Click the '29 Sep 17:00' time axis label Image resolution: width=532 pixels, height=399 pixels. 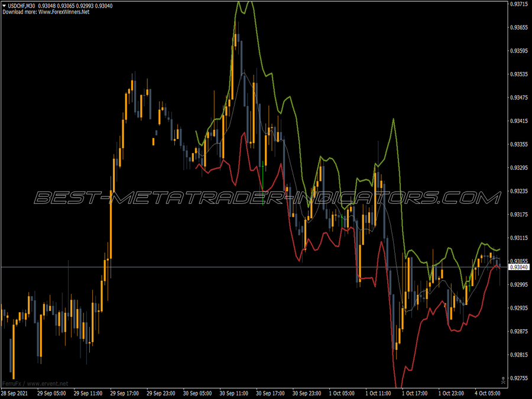pyautogui.click(x=125, y=394)
